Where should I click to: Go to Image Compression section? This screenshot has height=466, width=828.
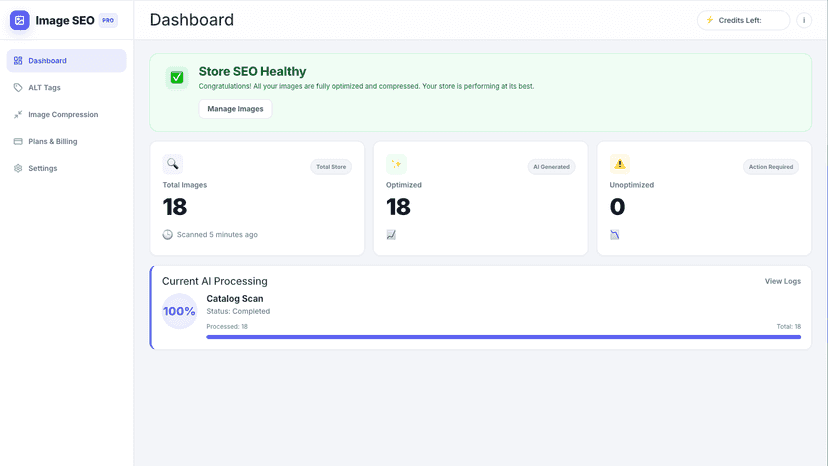click(67, 115)
